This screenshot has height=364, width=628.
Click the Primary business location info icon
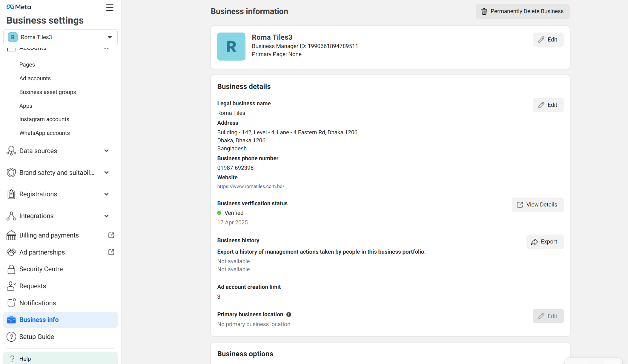coord(289,314)
